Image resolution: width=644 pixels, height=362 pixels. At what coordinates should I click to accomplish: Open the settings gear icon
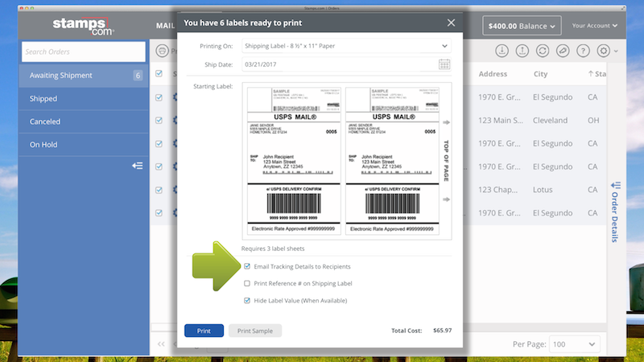(605, 51)
